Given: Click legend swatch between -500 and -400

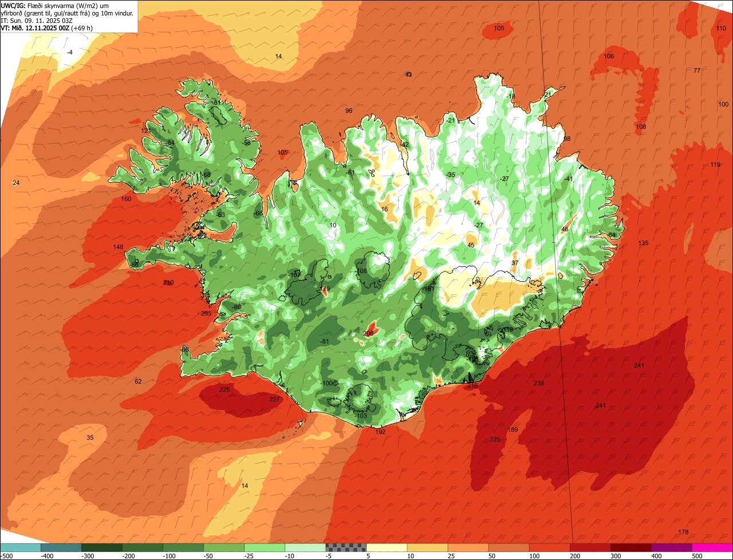Looking at the screenshot, I should [x=21, y=547].
